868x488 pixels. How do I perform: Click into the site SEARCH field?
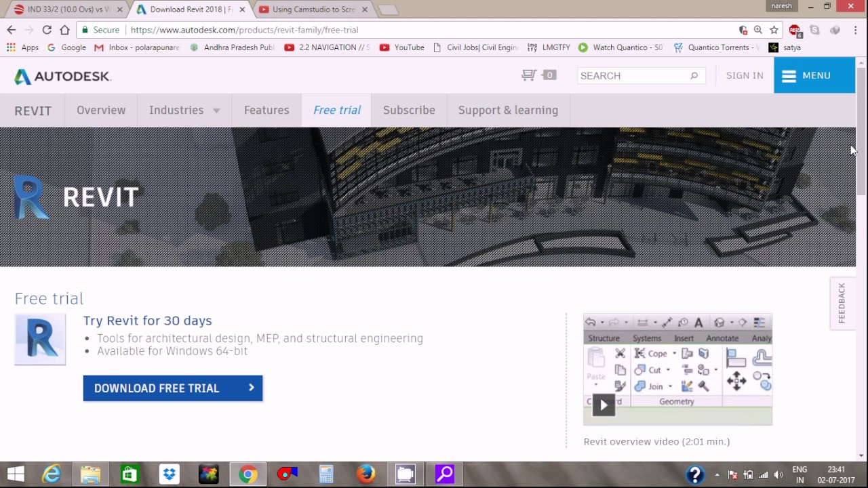(x=633, y=76)
